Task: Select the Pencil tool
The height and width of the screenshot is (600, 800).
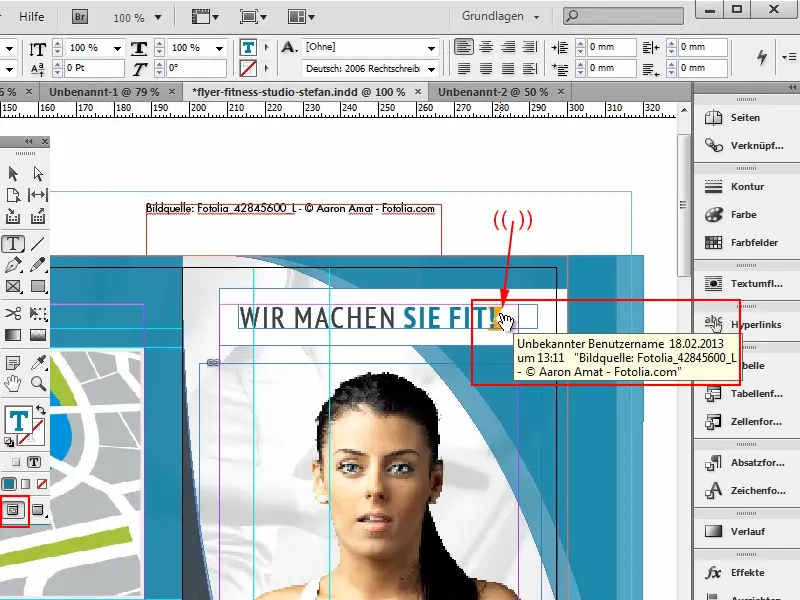Action: click(x=38, y=265)
